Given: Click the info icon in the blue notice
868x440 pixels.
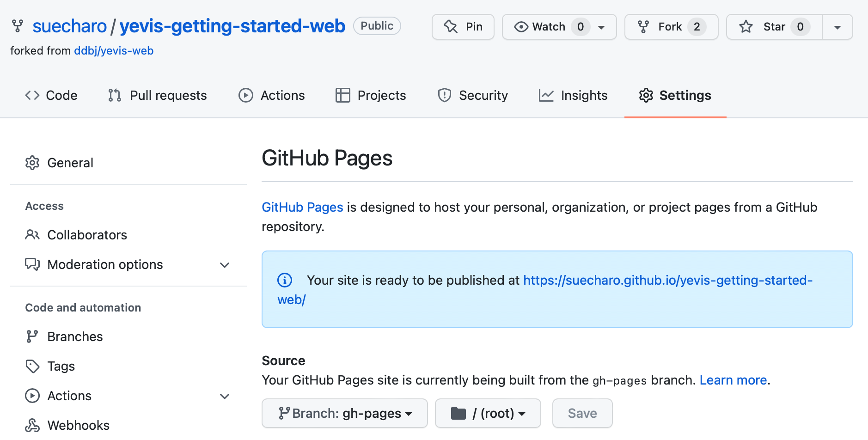Looking at the screenshot, I should [285, 280].
